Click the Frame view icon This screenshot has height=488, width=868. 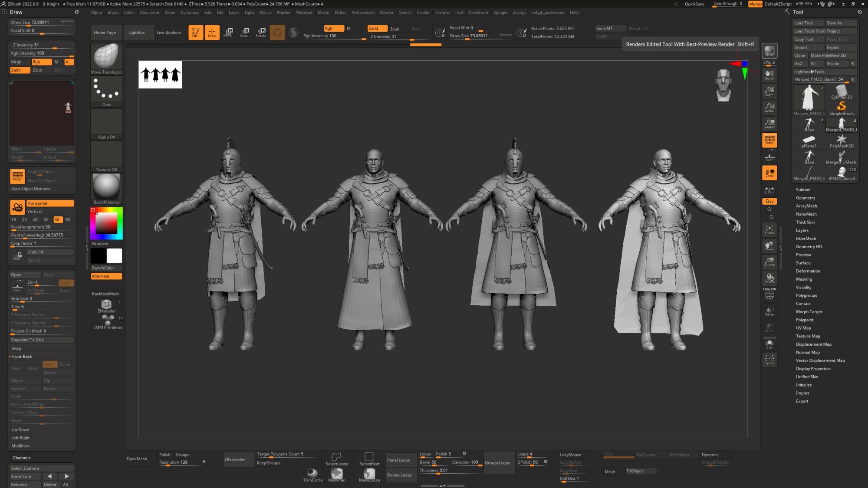click(769, 230)
